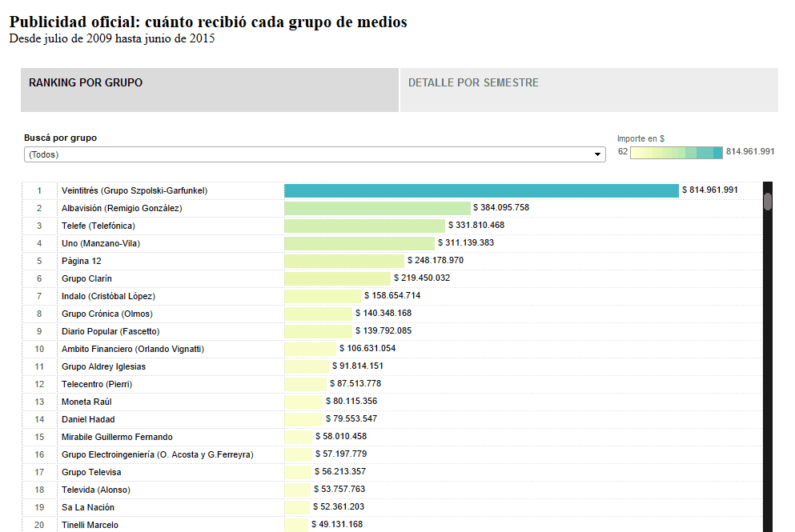This screenshot has height=532, width=795.
Task: Select row label Grupo Electroingeniería
Action: 158,455
